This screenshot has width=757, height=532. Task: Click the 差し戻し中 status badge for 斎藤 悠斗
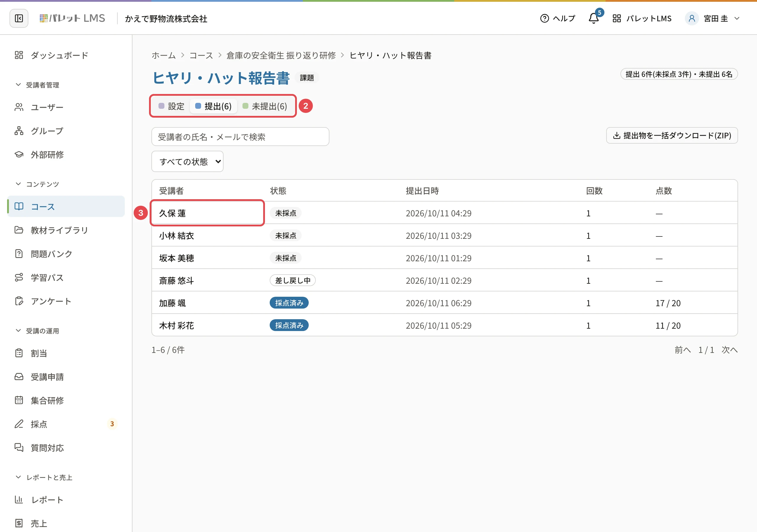pos(292,280)
